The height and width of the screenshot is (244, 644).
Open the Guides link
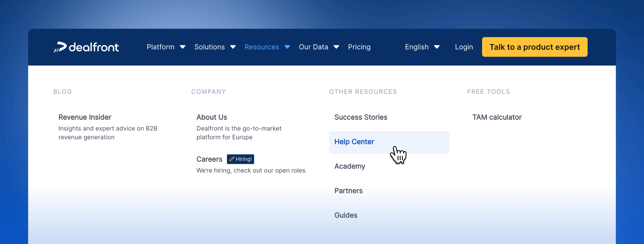(346, 215)
